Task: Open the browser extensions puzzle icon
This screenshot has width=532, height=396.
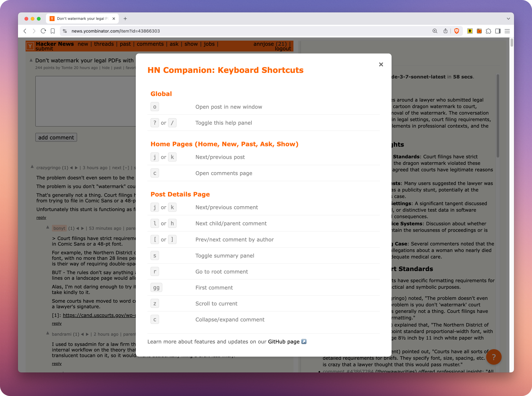Action: pyautogui.click(x=489, y=31)
